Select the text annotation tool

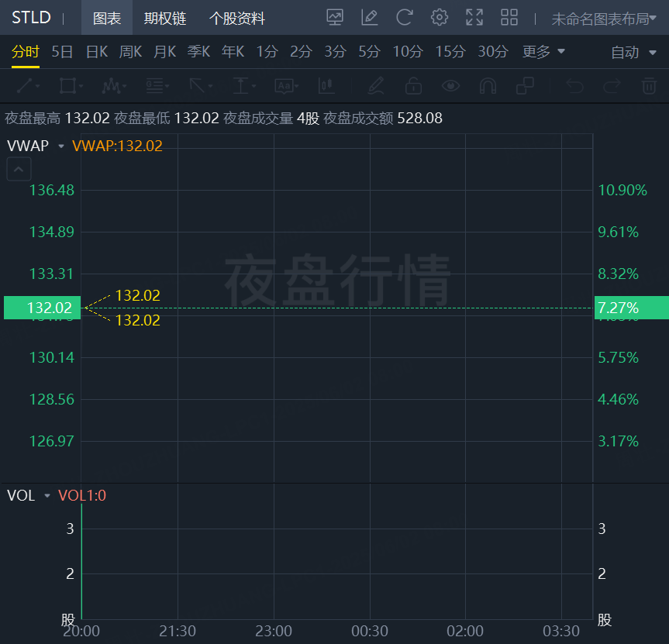point(283,86)
